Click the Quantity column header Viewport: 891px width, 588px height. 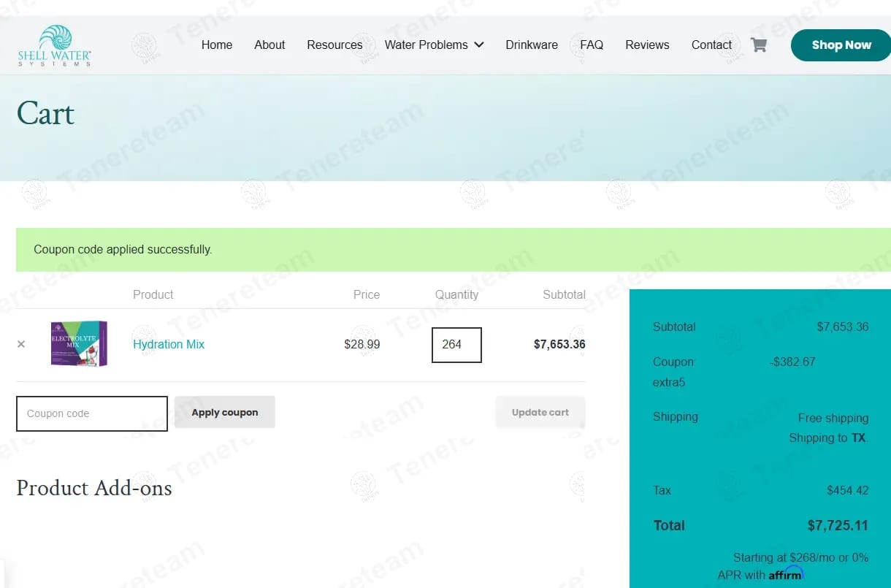457,294
